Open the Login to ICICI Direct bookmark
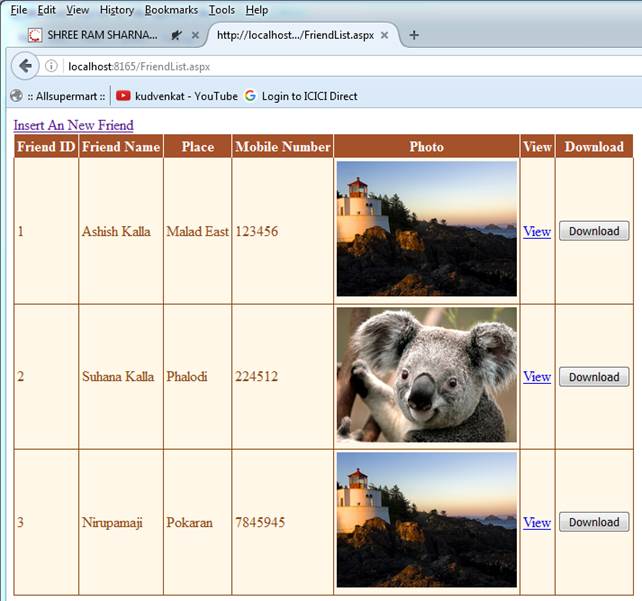This screenshot has width=642, height=601. click(301, 96)
